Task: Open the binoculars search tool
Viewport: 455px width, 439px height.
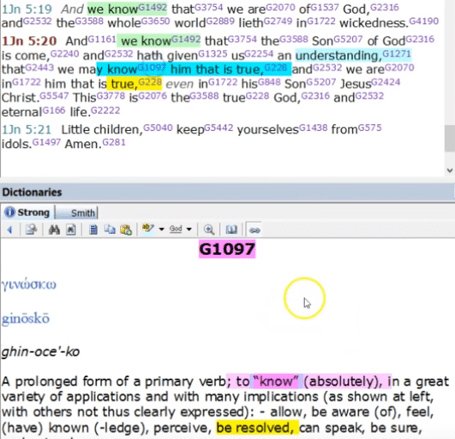Action: pyautogui.click(x=54, y=230)
